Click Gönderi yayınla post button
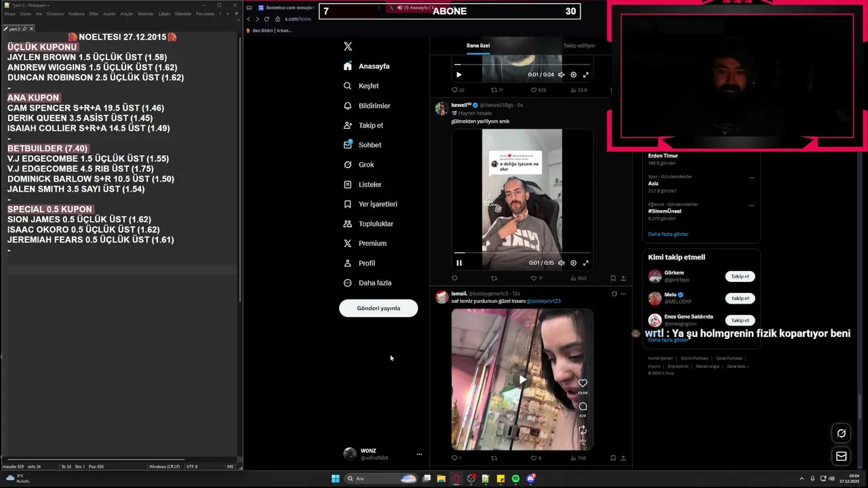Viewport: 868px width, 488px height. click(378, 308)
